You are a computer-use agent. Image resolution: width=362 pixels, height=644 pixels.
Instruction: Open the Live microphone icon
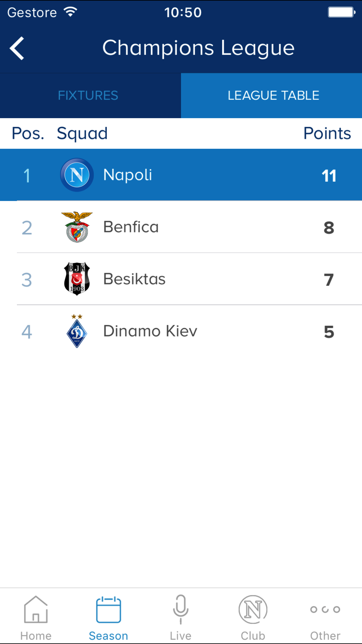coord(181,609)
